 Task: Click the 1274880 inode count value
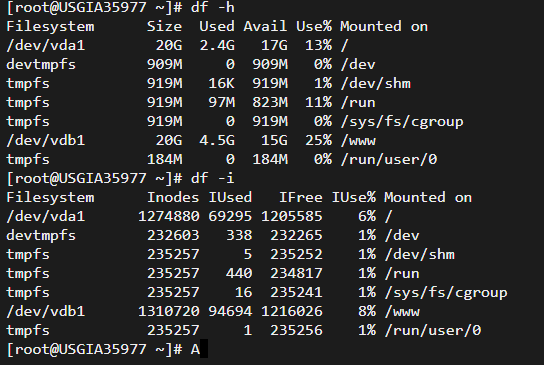pos(169,217)
